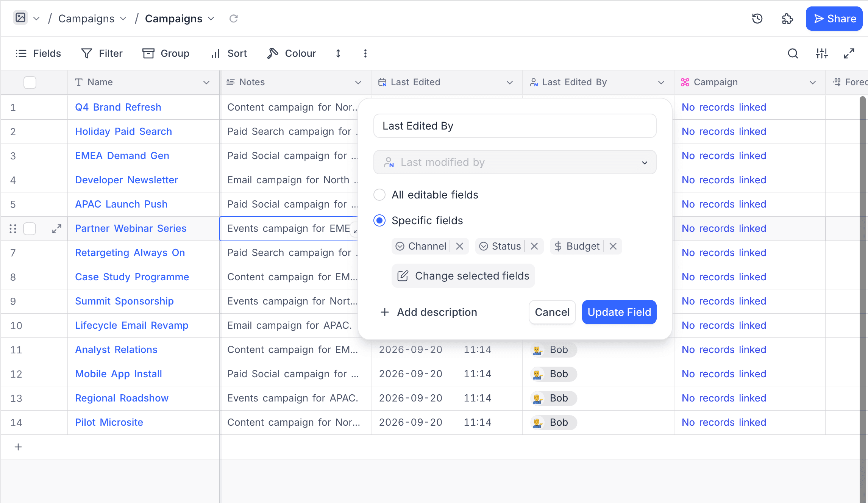The image size is (868, 503).
Task: Open the view settings sliders icon
Action: [821, 53]
